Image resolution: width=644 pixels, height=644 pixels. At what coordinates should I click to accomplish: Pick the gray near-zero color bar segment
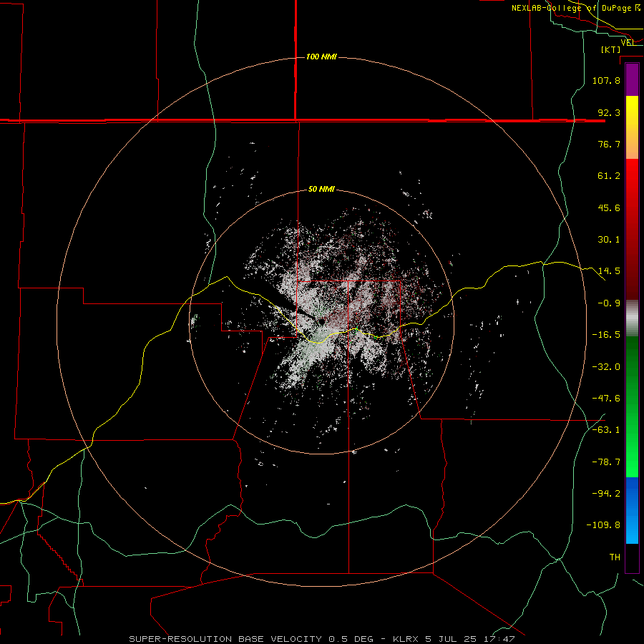632,318
